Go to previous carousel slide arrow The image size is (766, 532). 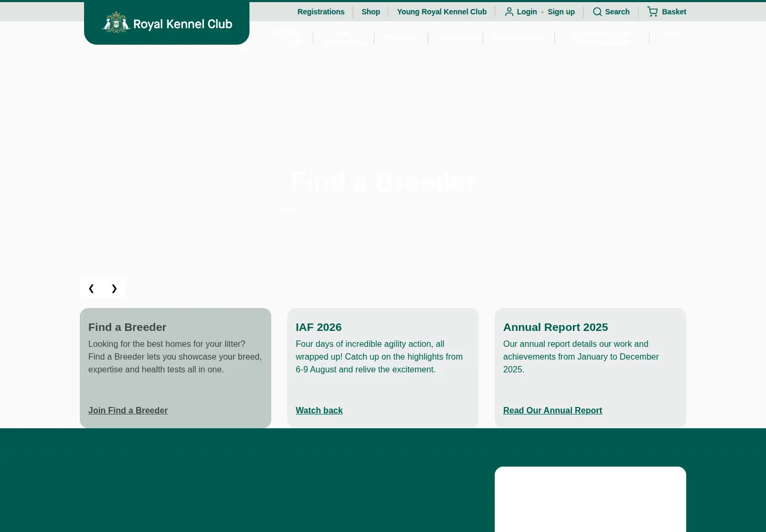(91, 288)
